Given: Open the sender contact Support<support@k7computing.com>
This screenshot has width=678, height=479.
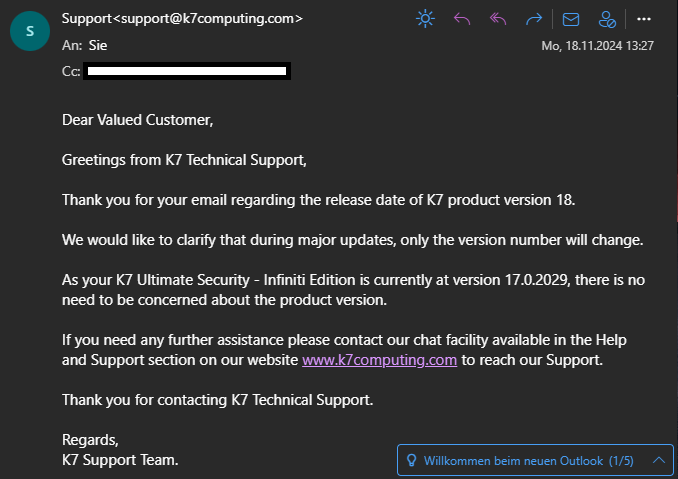Looking at the screenshot, I should coord(182,19).
